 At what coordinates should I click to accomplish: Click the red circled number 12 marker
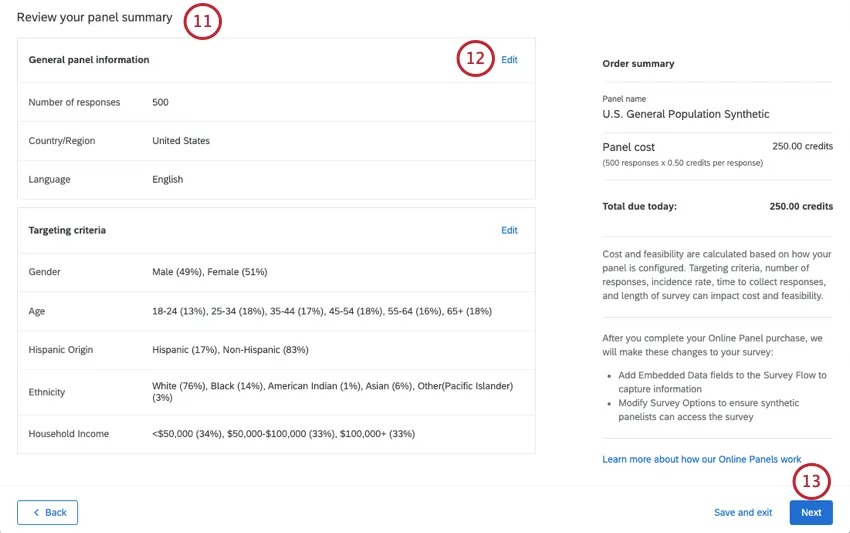click(476, 60)
